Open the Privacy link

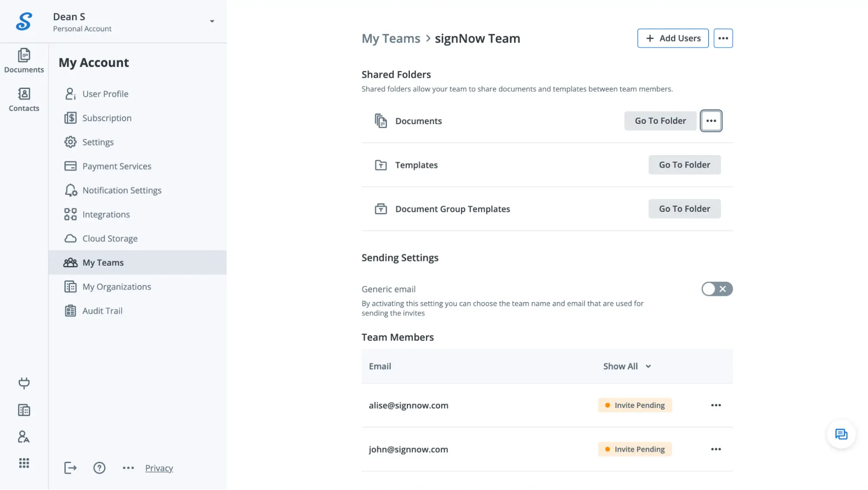[159, 468]
